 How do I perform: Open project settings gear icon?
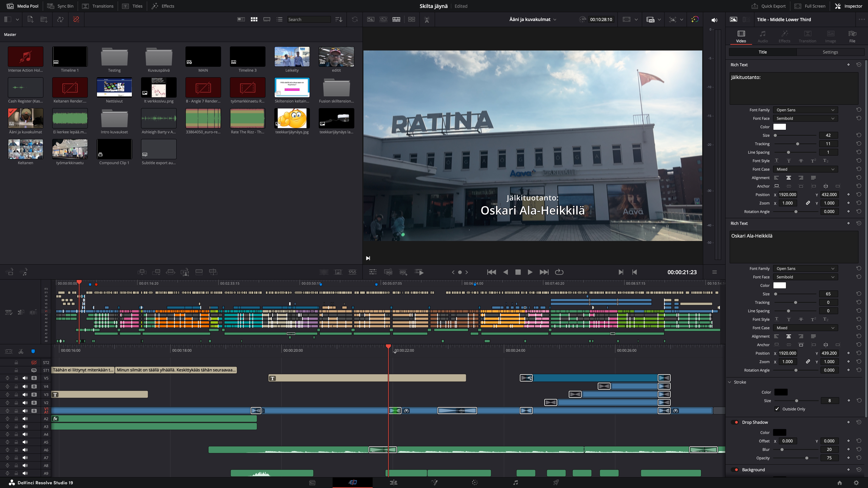[856, 483]
